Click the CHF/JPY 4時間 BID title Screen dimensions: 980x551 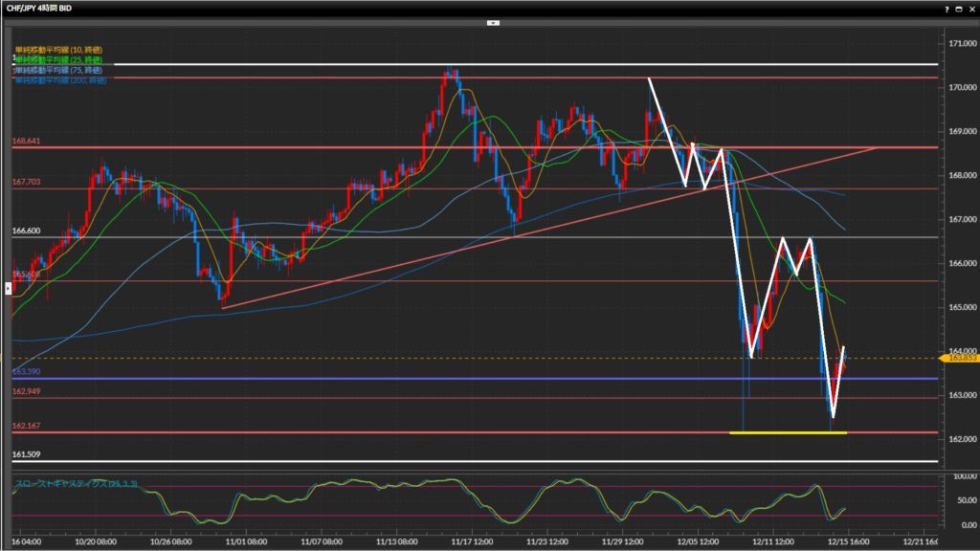36,8
